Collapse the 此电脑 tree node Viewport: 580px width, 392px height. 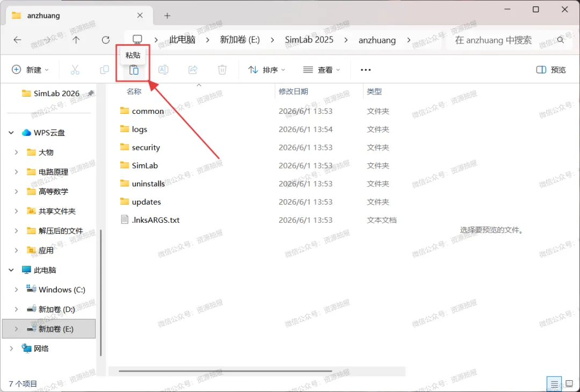pos(11,270)
